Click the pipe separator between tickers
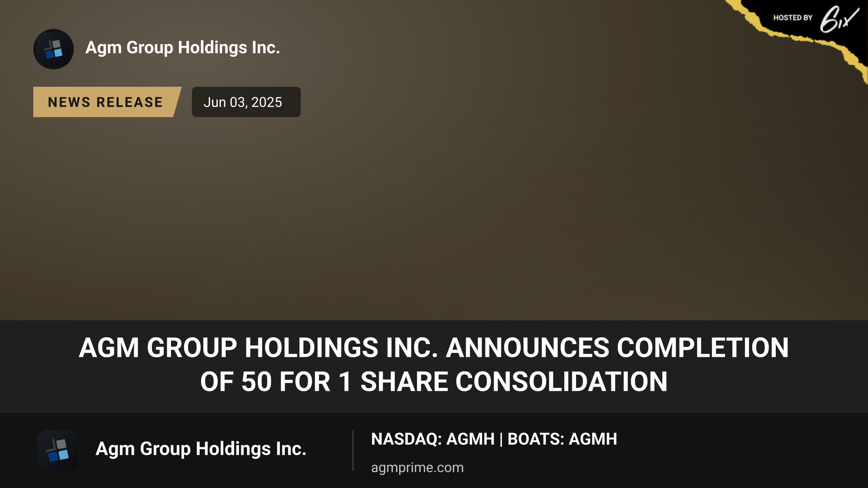868x488 pixels. click(x=501, y=440)
